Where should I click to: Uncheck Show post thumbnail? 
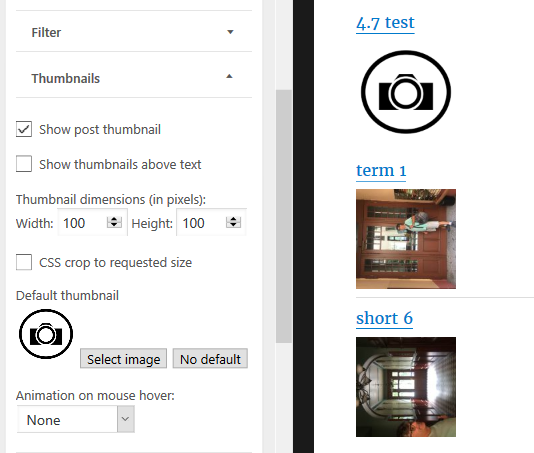tap(24, 129)
